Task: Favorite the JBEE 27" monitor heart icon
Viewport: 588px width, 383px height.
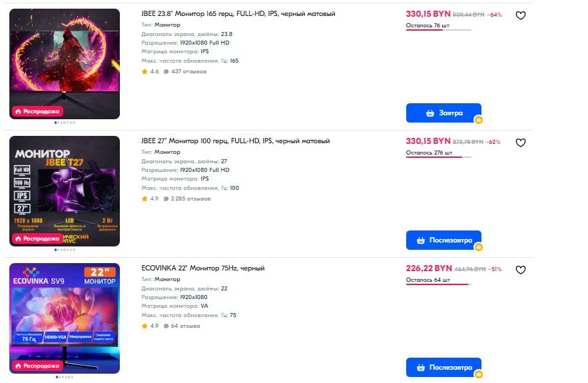Action: pyautogui.click(x=521, y=143)
